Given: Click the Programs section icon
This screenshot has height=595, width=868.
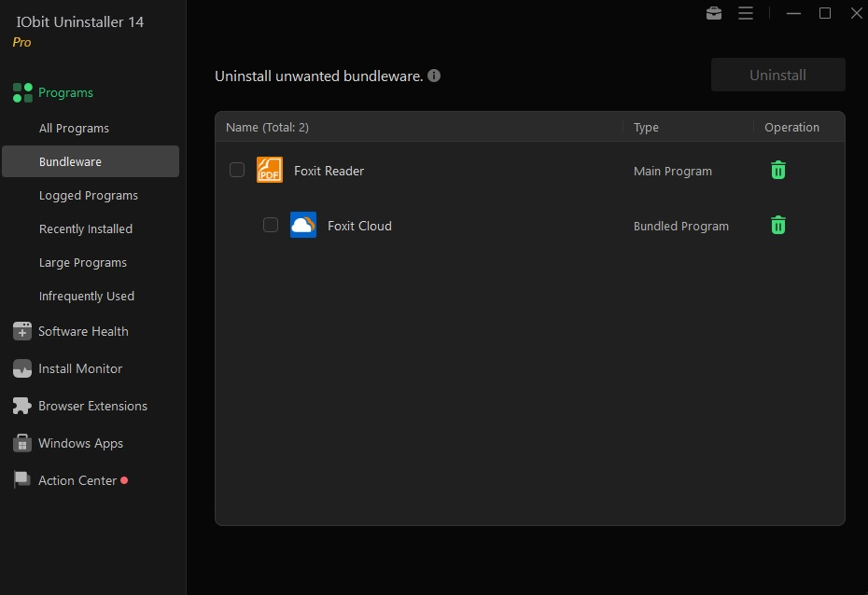Looking at the screenshot, I should 22,93.
